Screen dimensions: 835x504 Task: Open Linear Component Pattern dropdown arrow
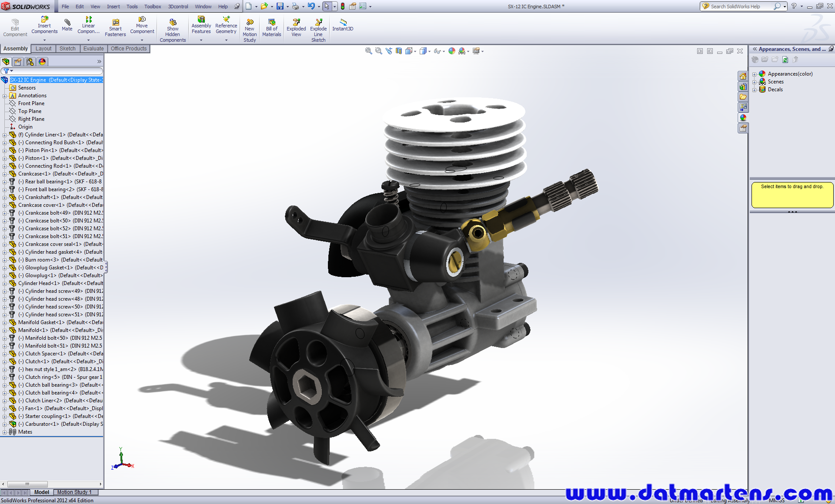tap(88, 40)
